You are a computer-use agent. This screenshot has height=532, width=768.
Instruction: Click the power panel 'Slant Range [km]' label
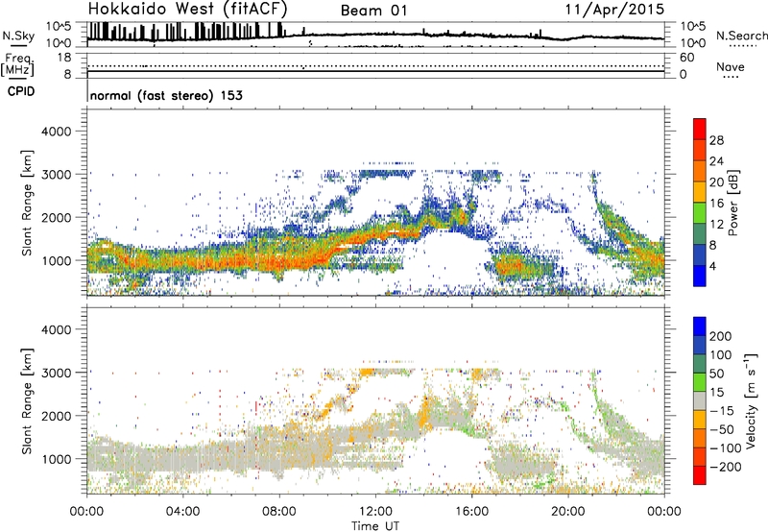point(27,203)
